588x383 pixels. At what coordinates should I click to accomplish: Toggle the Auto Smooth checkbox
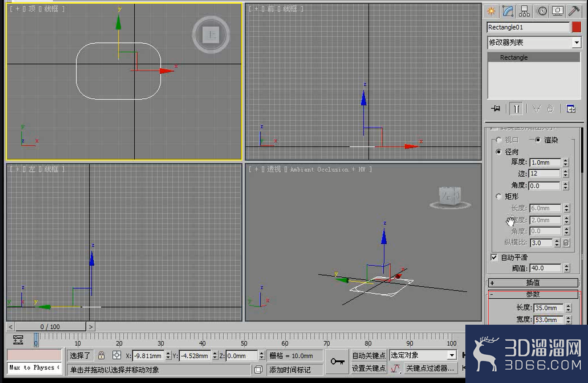[x=494, y=257]
